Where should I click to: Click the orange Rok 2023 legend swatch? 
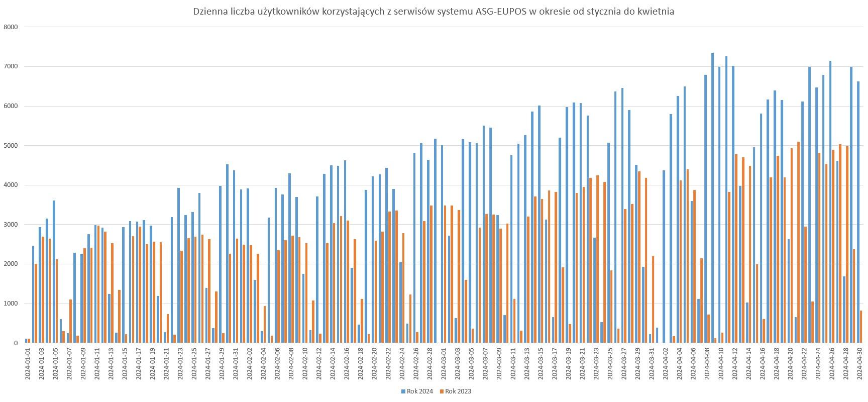tap(442, 391)
